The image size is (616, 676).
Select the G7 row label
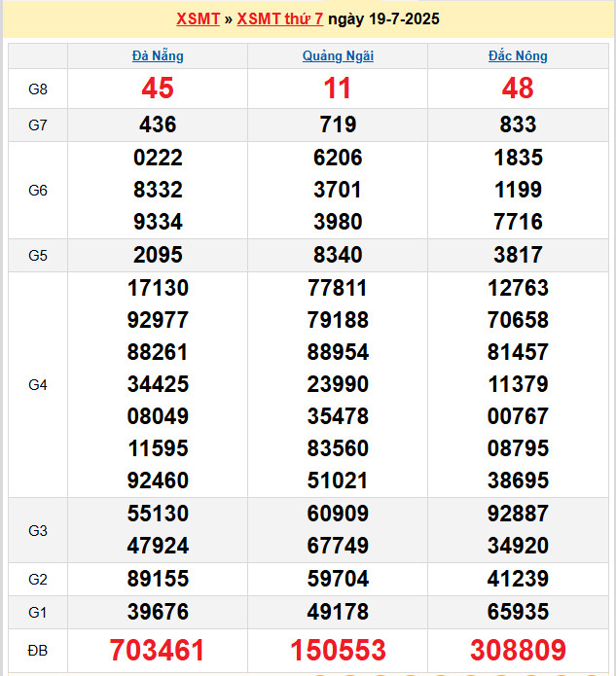[x=38, y=125]
